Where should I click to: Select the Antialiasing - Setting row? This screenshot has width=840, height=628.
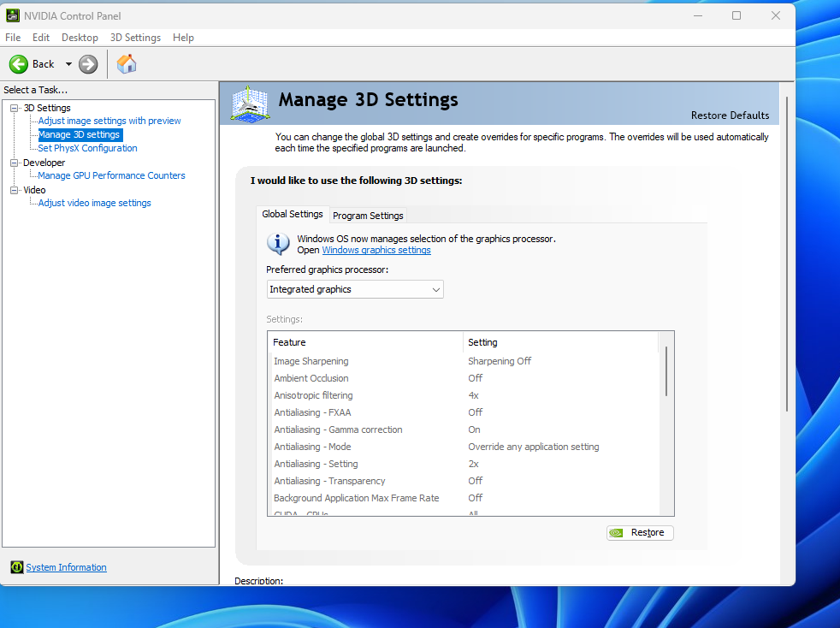(465, 464)
